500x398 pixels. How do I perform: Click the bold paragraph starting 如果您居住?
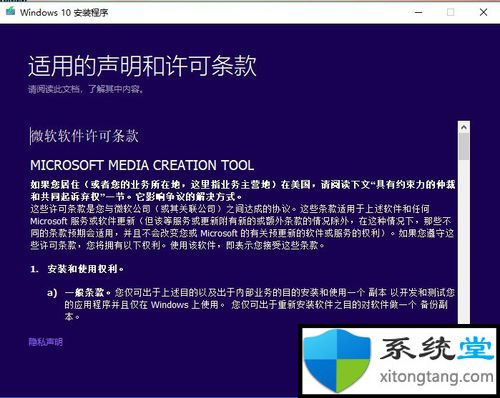[243, 191]
